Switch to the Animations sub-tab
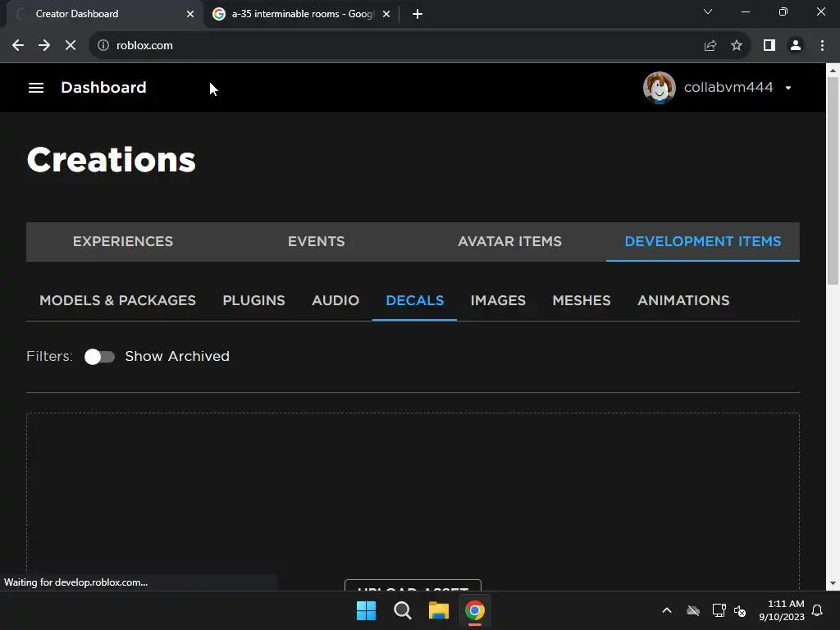 (x=683, y=300)
